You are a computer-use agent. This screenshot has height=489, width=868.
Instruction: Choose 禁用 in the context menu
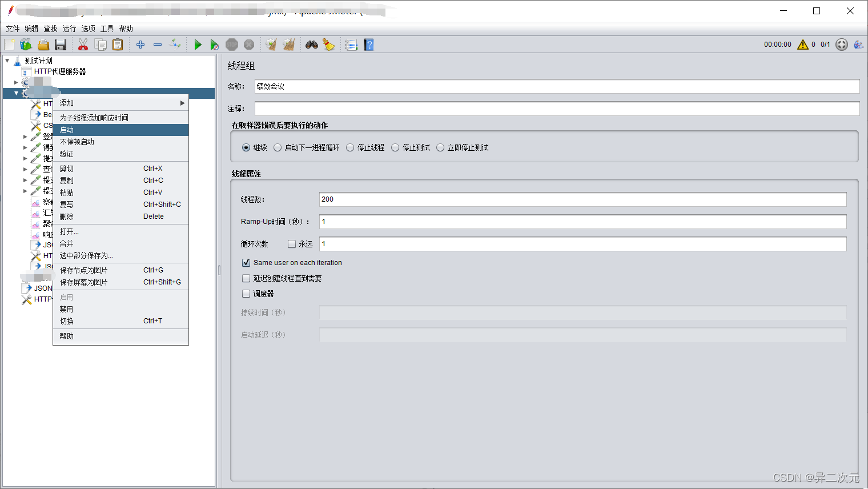pyautogui.click(x=120, y=309)
